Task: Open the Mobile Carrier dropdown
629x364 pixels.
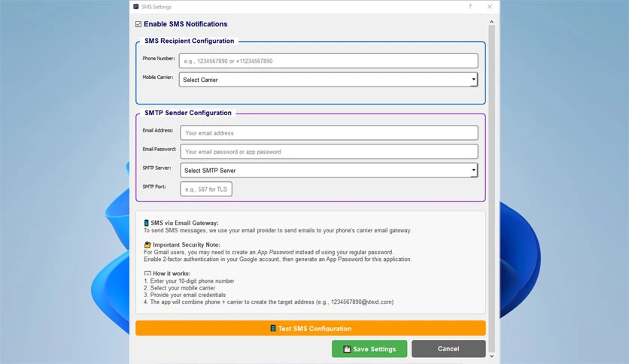Action: pos(328,80)
